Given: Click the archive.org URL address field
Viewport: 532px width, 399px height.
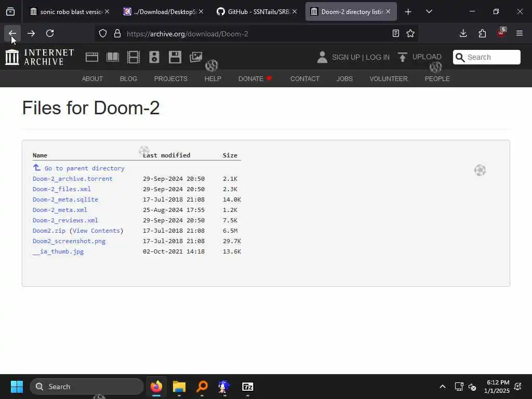Looking at the screenshot, I should (x=257, y=34).
